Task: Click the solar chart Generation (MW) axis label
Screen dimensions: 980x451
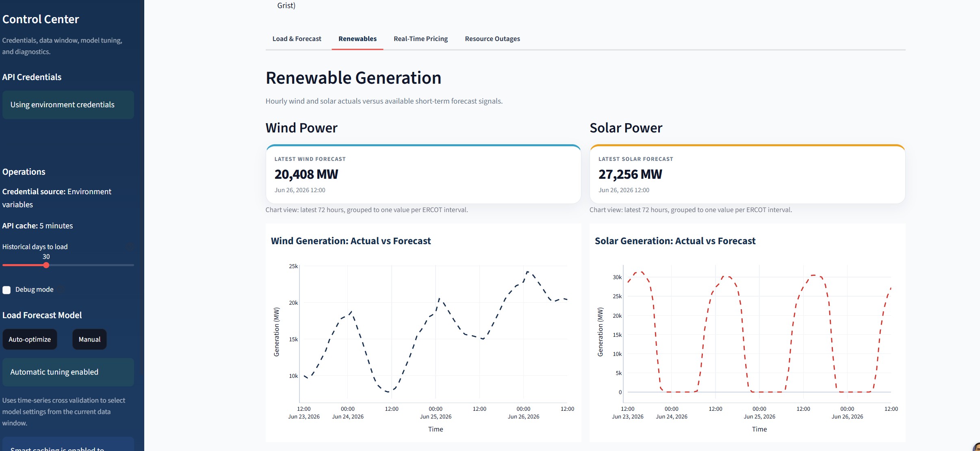Action: click(600, 332)
